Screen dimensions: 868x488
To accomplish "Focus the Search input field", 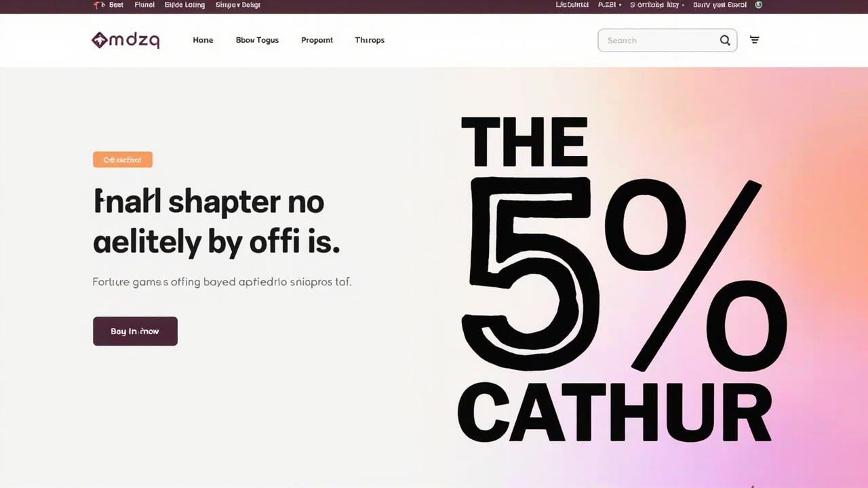I will (658, 41).
